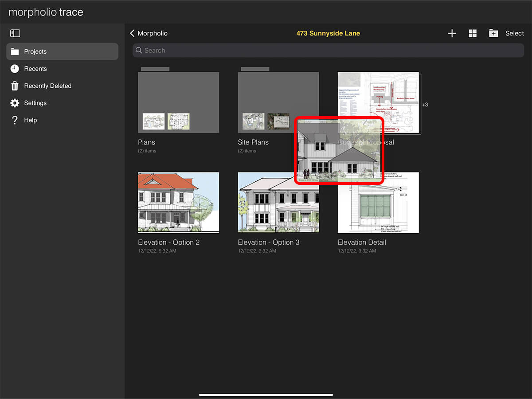The width and height of the screenshot is (532, 399).
Task: Click the 473 Sunnyside Lane title
Action: pyautogui.click(x=328, y=33)
